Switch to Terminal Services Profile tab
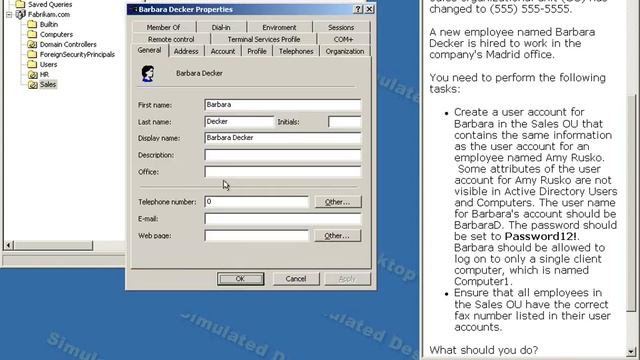The image size is (640, 360). coord(264,39)
